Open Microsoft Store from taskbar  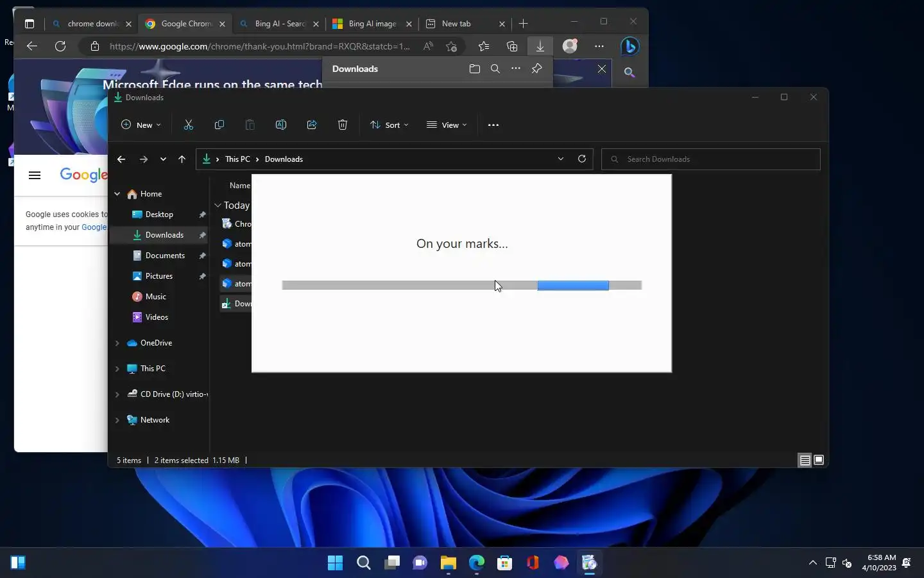point(505,563)
